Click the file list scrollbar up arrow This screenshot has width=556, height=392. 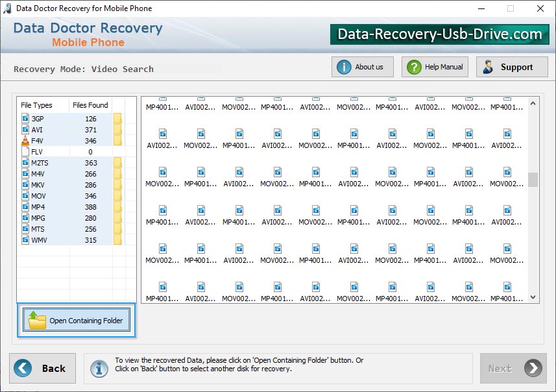[533, 104]
